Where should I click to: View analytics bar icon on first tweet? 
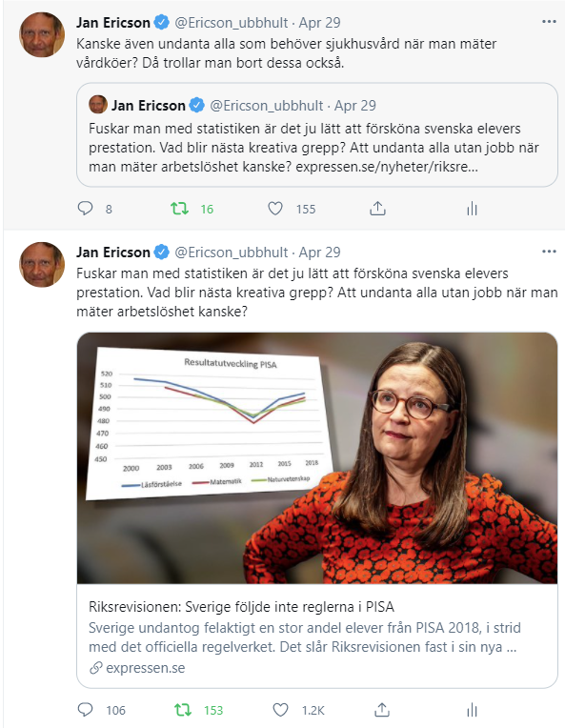pyautogui.click(x=472, y=209)
